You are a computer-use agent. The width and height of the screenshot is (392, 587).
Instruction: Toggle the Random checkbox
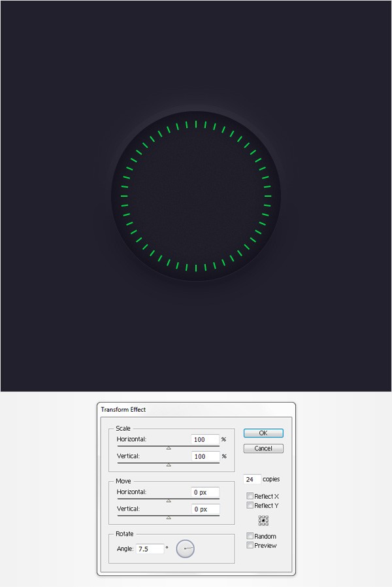(250, 536)
